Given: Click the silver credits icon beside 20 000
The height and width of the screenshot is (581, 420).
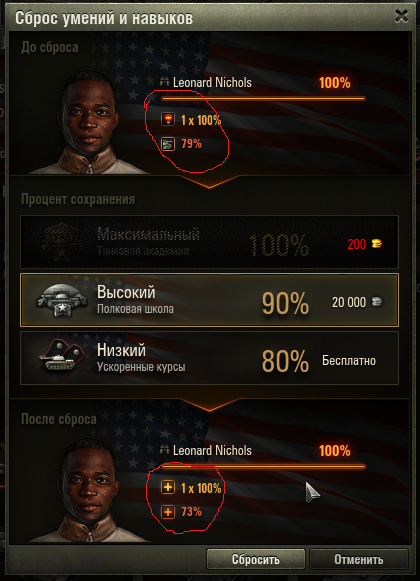Looking at the screenshot, I should click(377, 302).
